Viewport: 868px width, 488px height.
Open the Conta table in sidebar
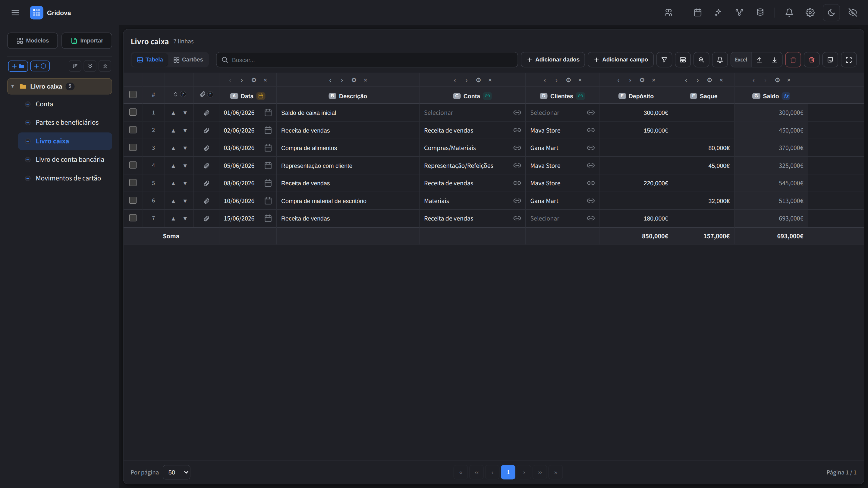[x=65, y=104]
